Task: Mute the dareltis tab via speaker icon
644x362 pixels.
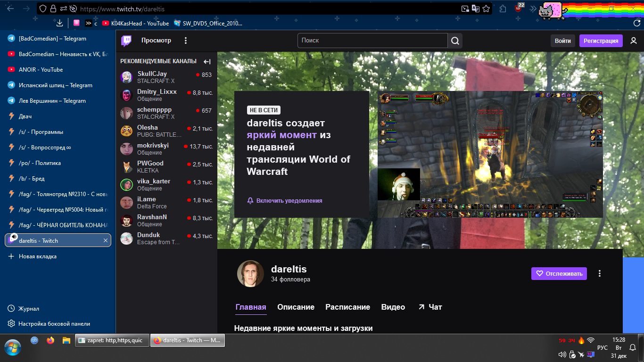Action: (14, 237)
